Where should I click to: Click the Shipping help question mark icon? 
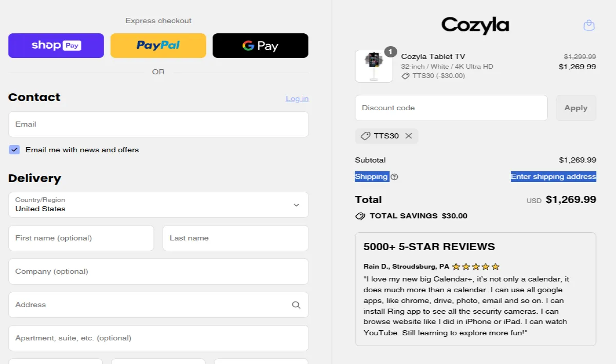pos(394,177)
